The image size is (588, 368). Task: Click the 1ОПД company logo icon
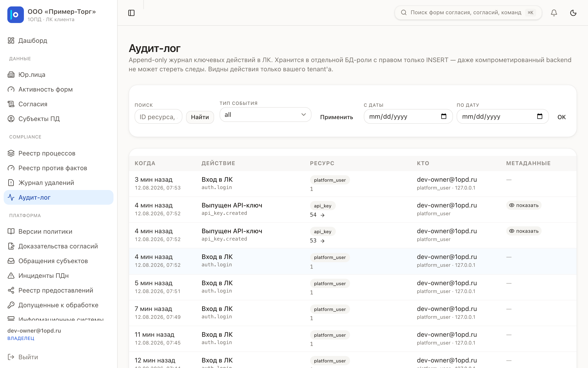[x=16, y=14]
